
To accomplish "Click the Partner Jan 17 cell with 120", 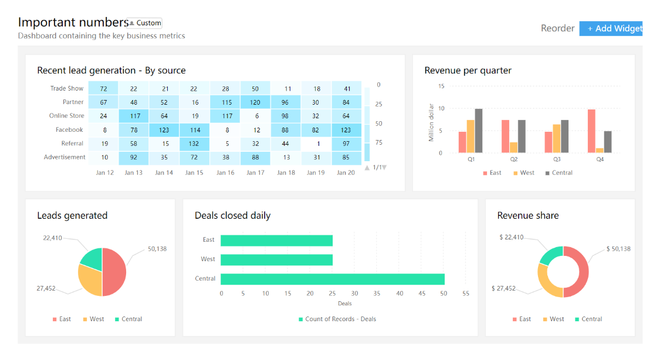I will coord(255,102).
